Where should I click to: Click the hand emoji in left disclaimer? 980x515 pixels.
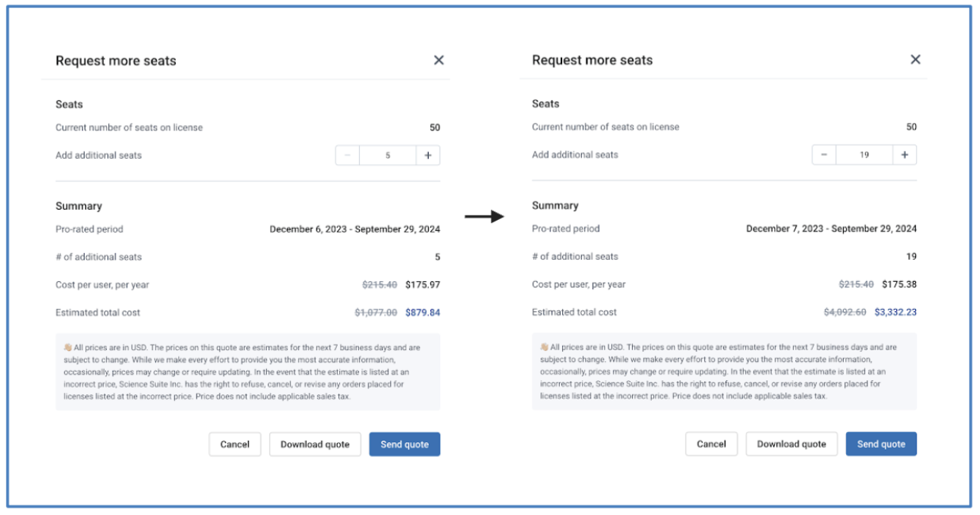point(68,347)
